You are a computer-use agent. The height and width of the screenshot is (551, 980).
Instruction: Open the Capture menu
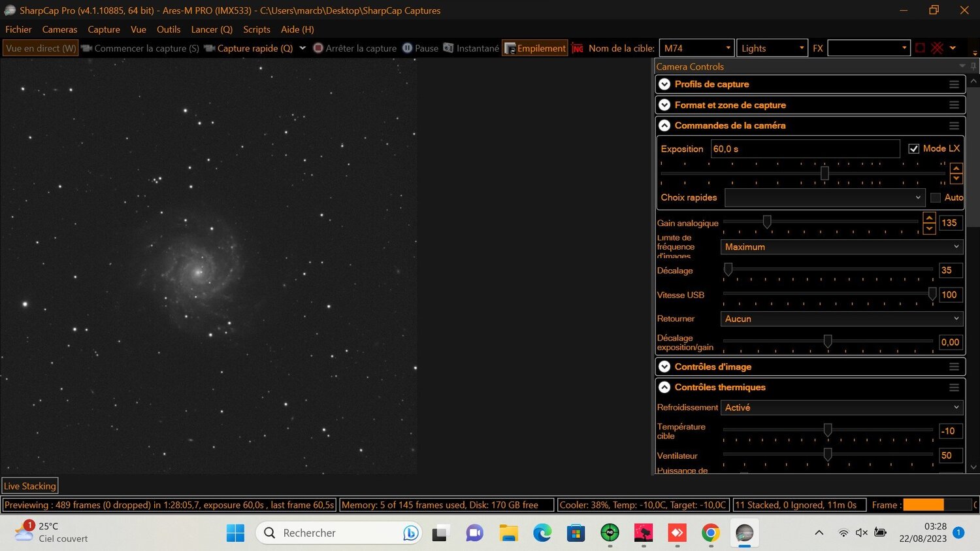[104, 29]
